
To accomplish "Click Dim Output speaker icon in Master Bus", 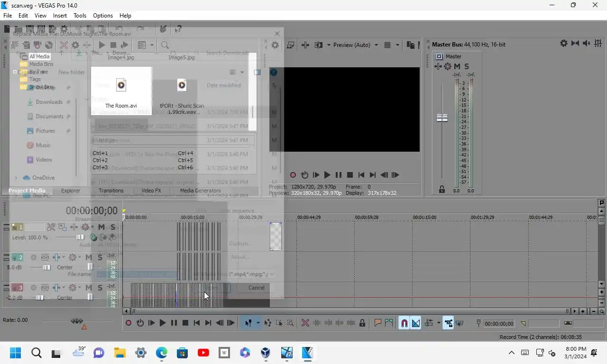I will 587,43.
